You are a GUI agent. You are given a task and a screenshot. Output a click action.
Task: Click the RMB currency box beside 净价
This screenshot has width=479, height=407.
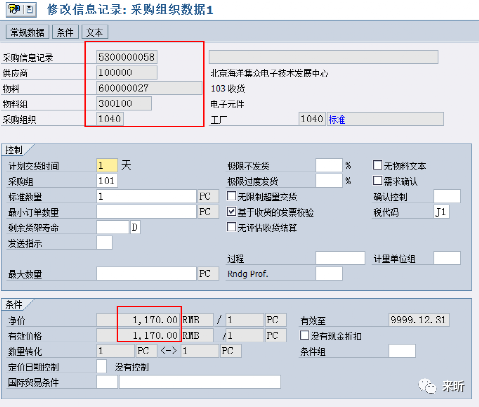197,320
